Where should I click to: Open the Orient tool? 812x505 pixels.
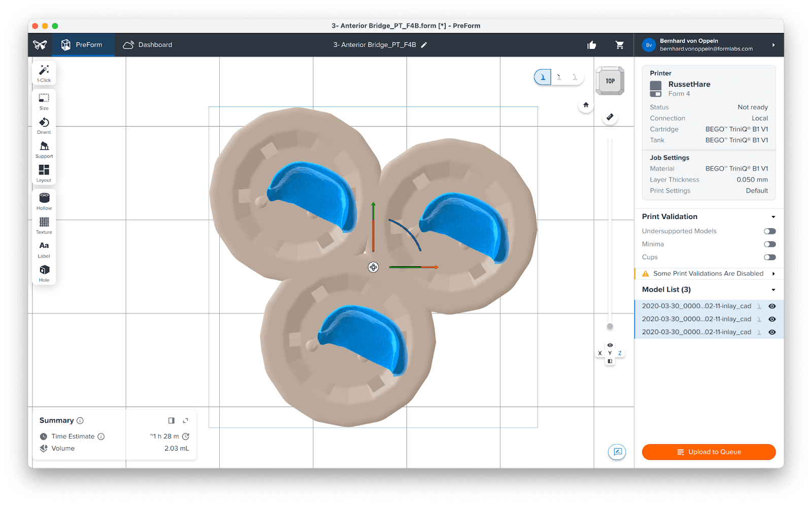point(44,125)
